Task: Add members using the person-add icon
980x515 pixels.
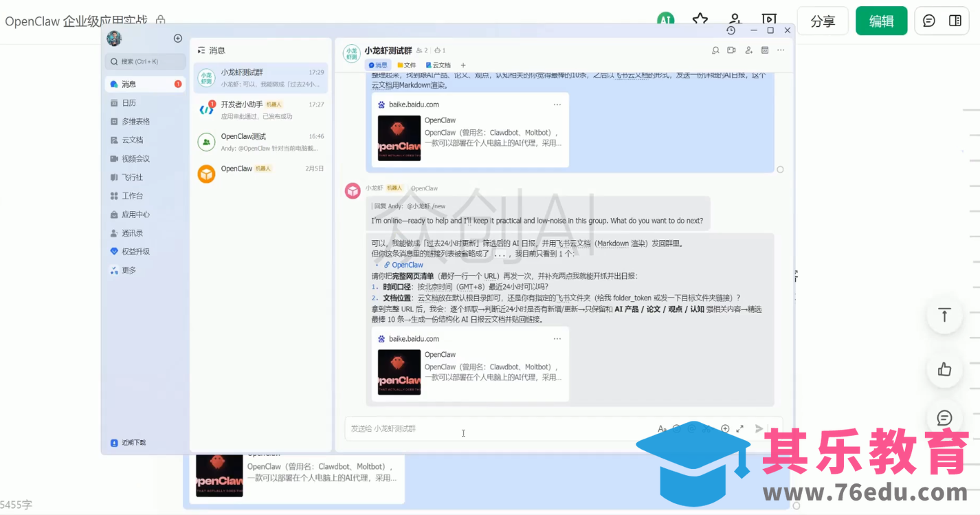Action: [x=748, y=50]
